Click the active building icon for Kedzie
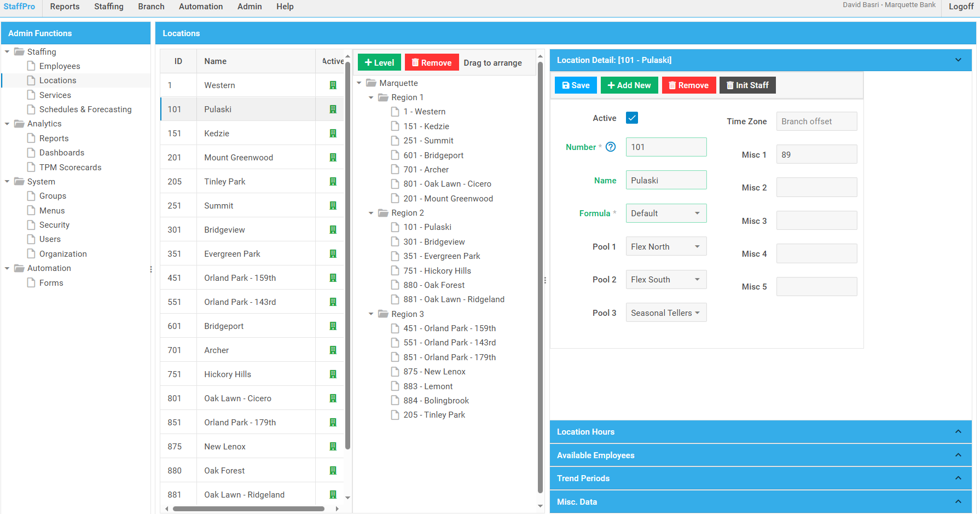980x514 pixels. [333, 134]
